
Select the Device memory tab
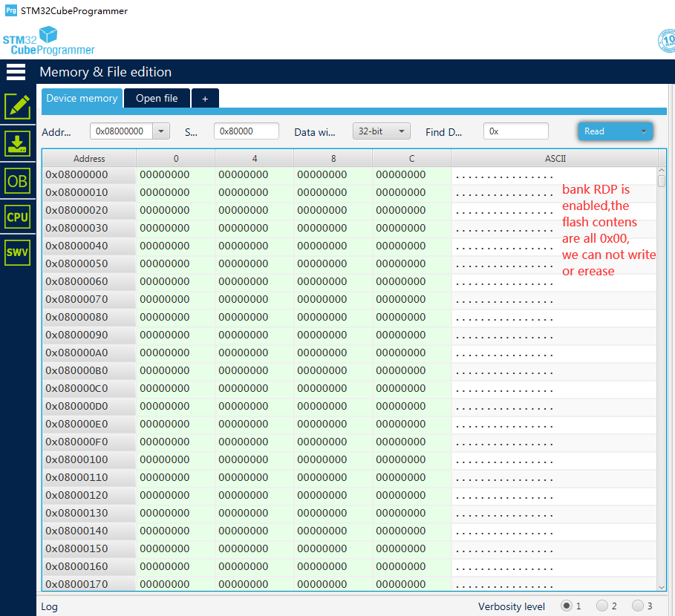click(x=82, y=98)
